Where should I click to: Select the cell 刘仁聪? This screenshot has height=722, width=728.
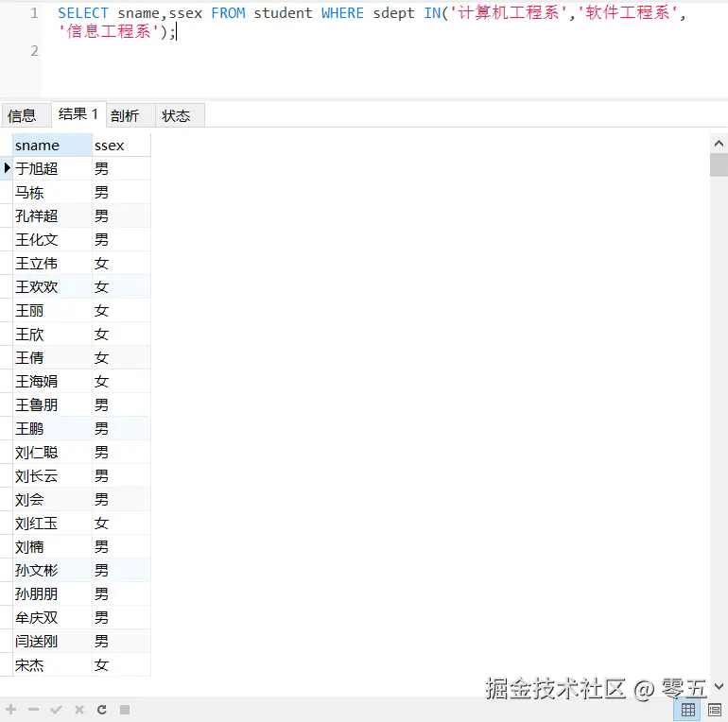coord(52,453)
